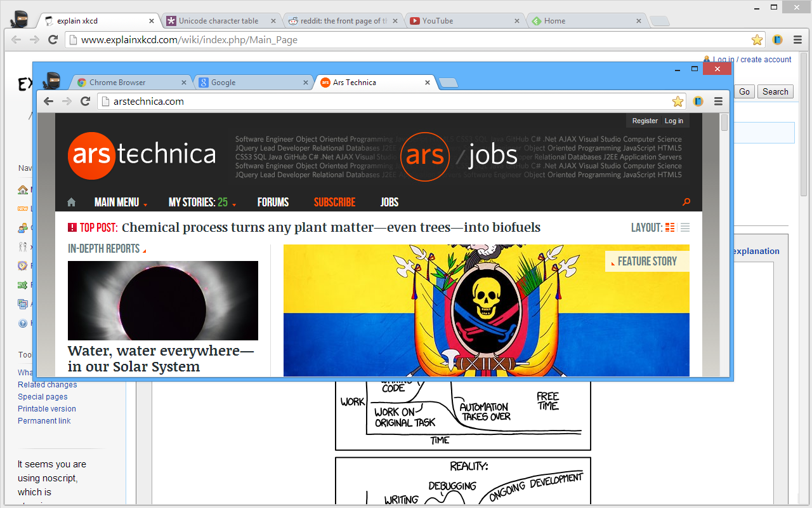812x508 pixels.
Task: Open the Jobs menu item
Action: pos(390,203)
